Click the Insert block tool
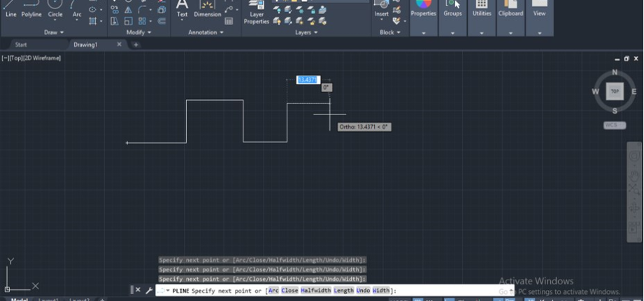644x301 pixels. [x=382, y=9]
